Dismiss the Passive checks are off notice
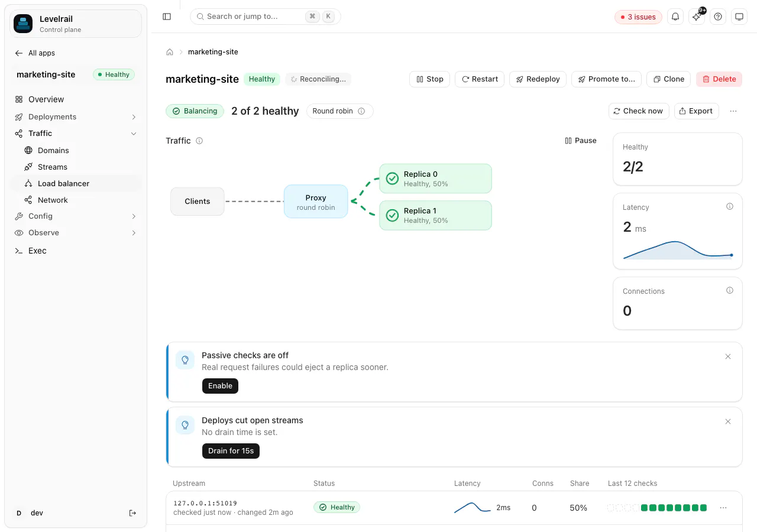757x532 pixels. 728,356
